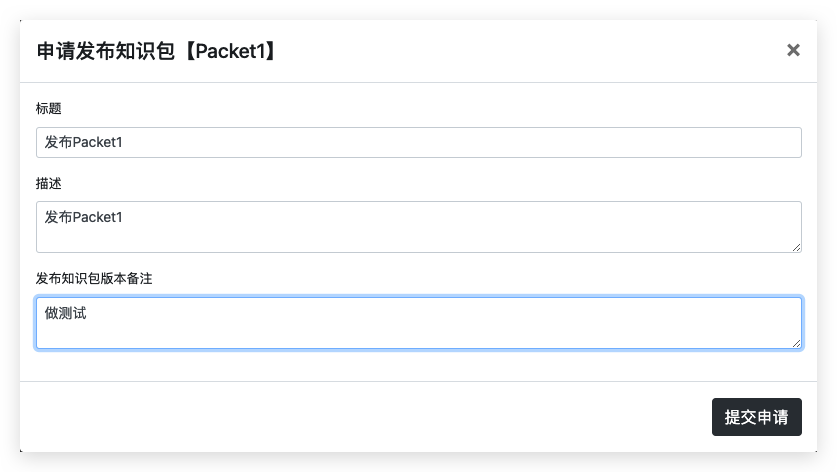This screenshot has width=837, height=472.
Task: Click the 发布Packet1 text in the description box
Action: point(84,217)
